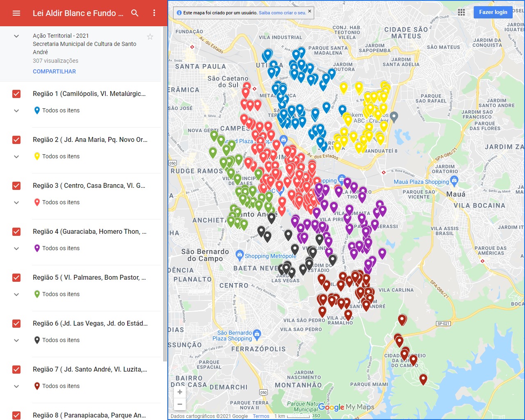525x420 pixels.
Task: Expand items list under Região 1
Action: (x=16, y=111)
